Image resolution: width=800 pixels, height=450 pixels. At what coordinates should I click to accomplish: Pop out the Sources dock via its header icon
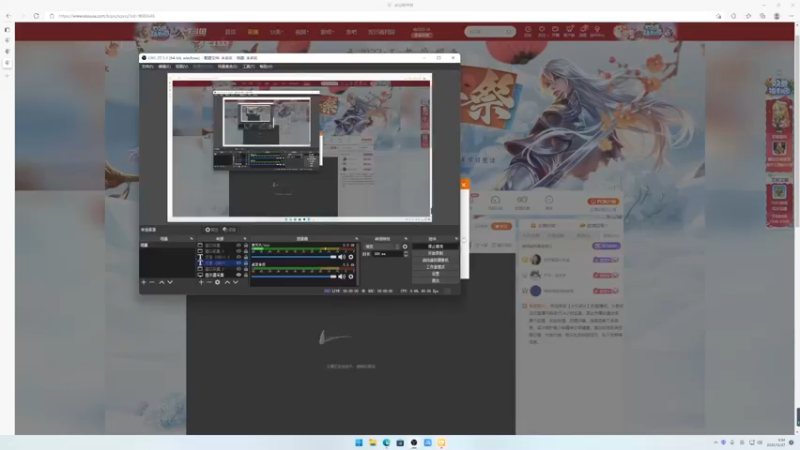click(245, 239)
